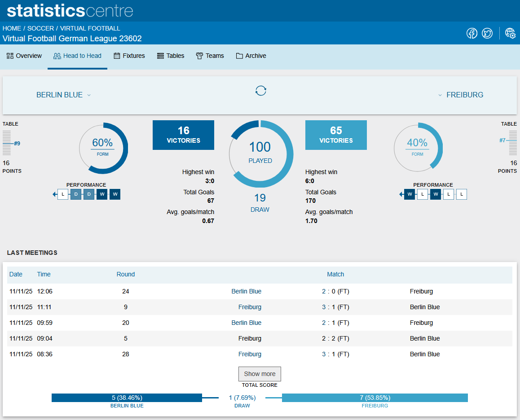Click the swap teams refresh icon
This screenshot has width=520, height=420.
[x=260, y=90]
